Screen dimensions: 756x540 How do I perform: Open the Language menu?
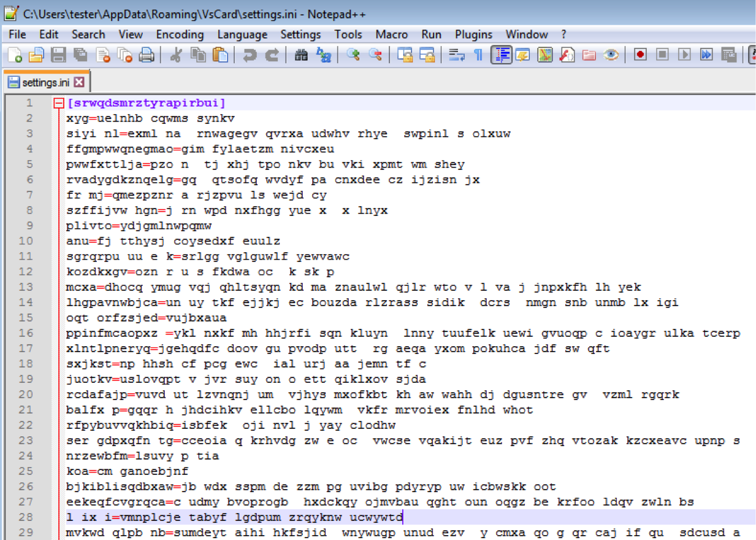[x=242, y=34]
